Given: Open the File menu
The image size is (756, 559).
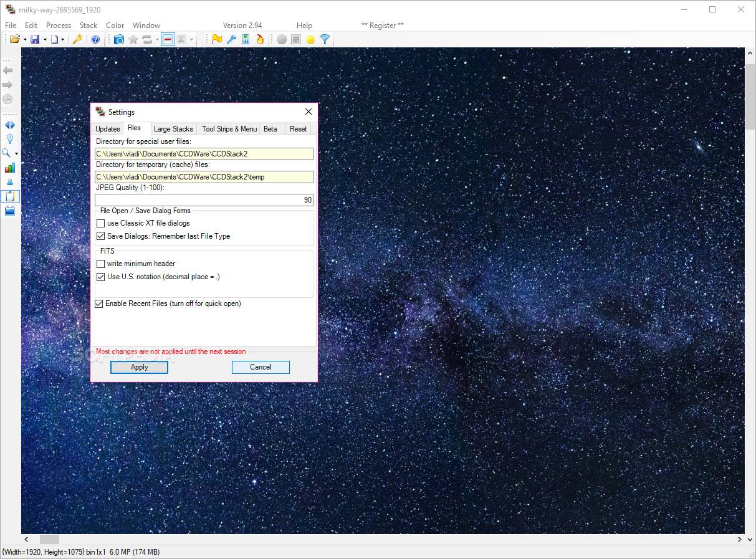Looking at the screenshot, I should point(11,26).
